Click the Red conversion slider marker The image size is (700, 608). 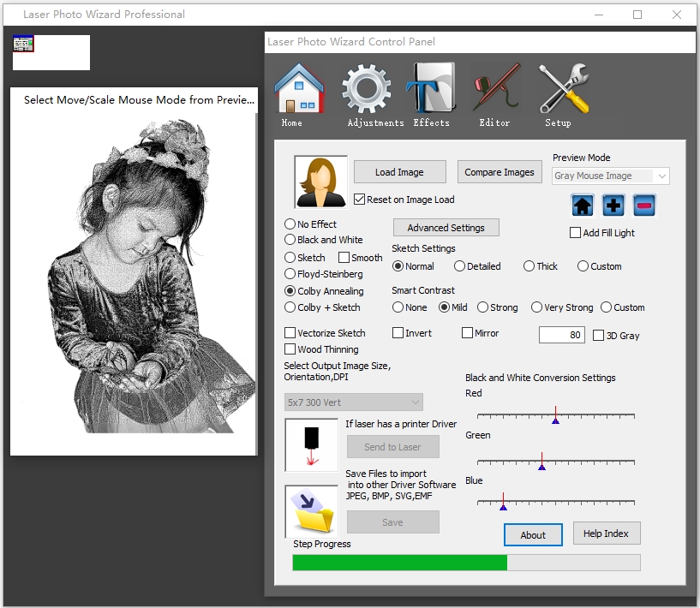pos(555,419)
